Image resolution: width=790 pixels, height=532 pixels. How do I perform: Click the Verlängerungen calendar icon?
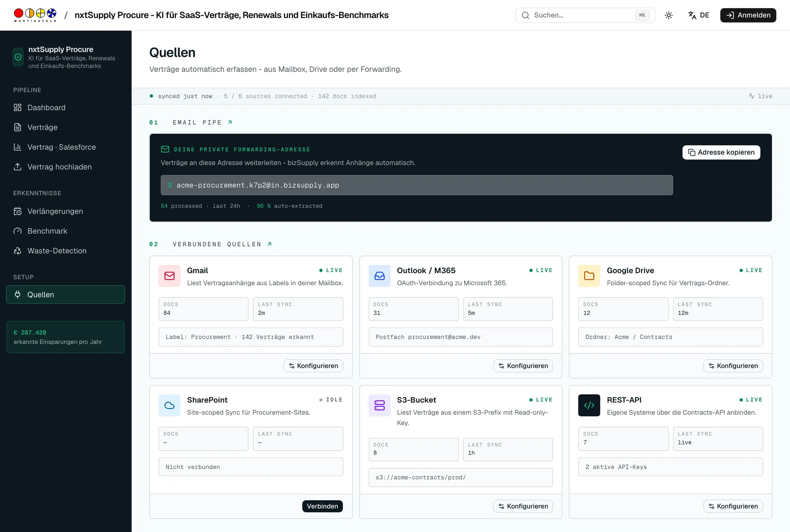[17, 211]
